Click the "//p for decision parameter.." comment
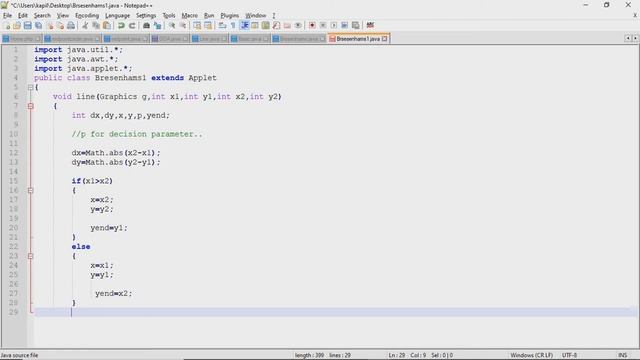The height and width of the screenshot is (360, 640). click(x=137, y=134)
